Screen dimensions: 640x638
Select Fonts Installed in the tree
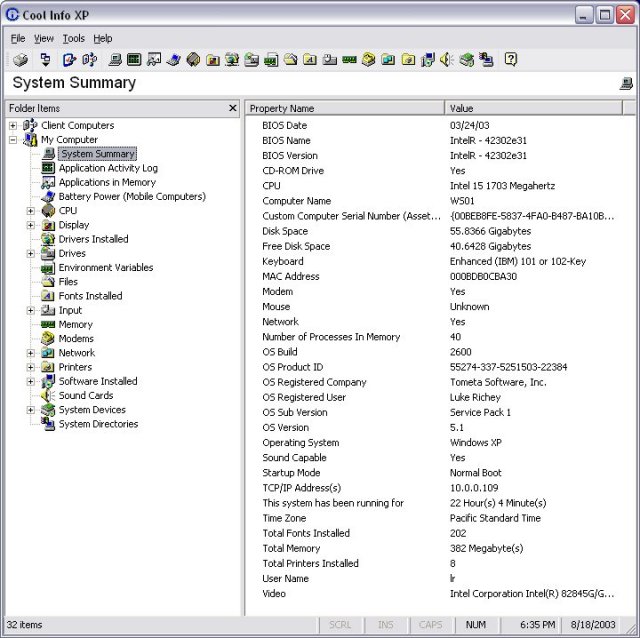tap(90, 296)
